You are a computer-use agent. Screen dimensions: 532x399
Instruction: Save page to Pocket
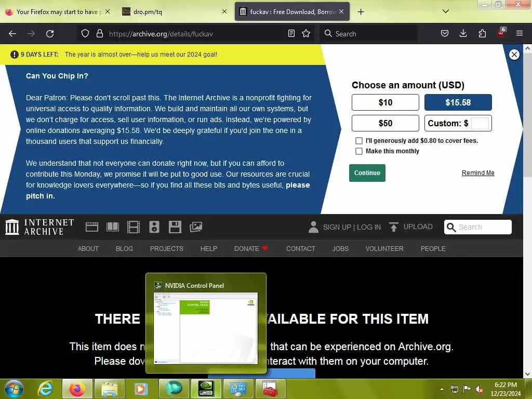445,34
